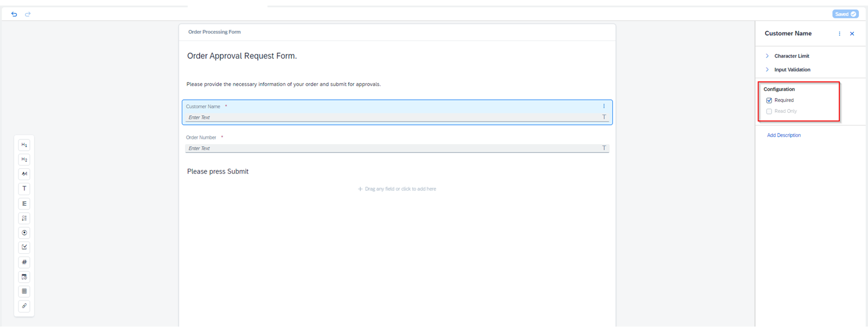
Task: Add a radio button field from the palette
Action: pyautogui.click(x=24, y=233)
